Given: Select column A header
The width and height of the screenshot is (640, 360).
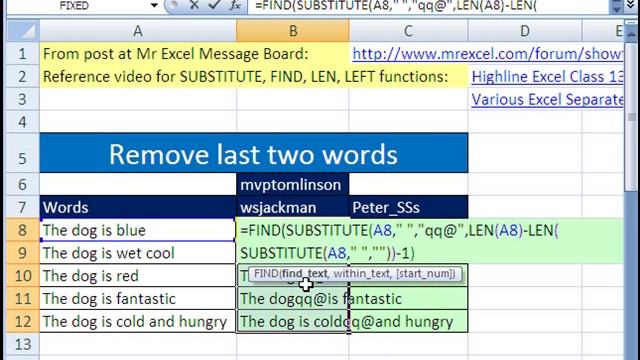Looking at the screenshot, I should [138, 31].
